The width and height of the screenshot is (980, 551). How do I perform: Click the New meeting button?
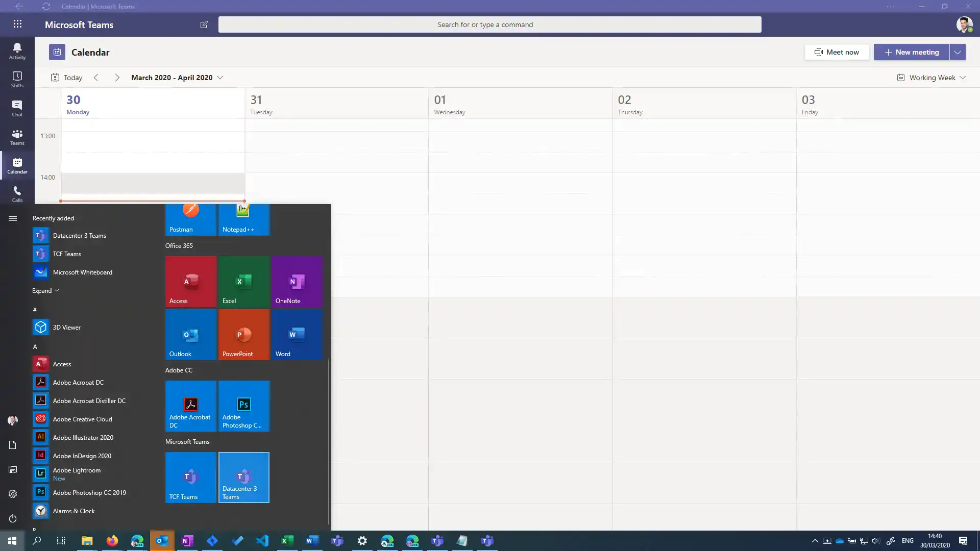click(x=912, y=52)
